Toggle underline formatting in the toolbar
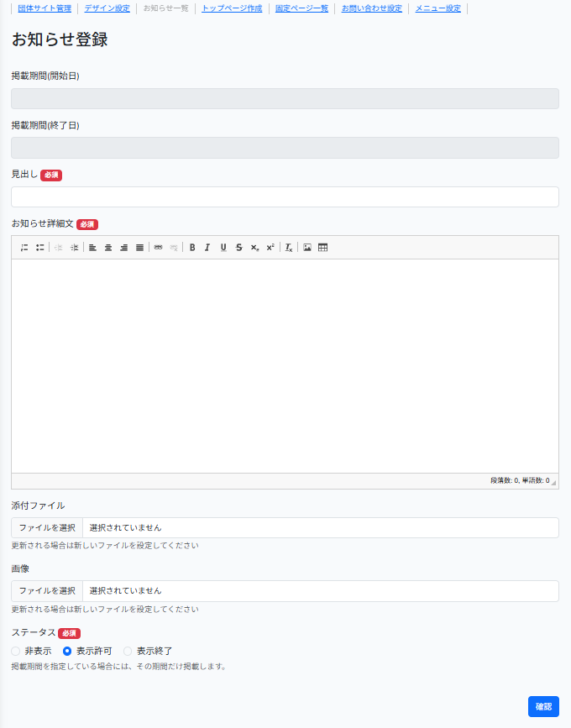 point(223,248)
